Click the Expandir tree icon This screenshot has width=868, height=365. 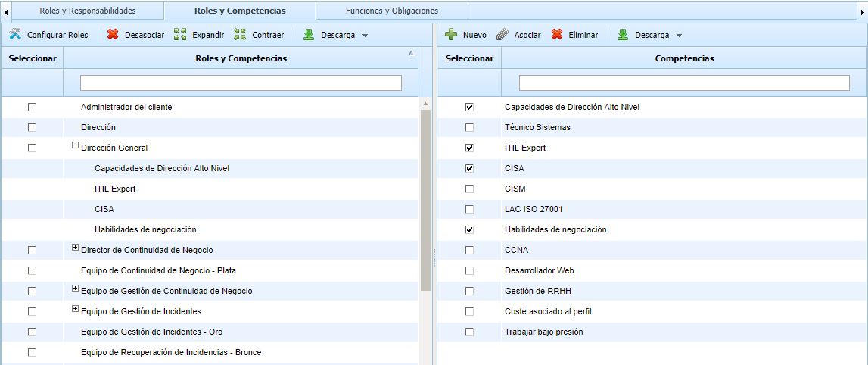pyautogui.click(x=179, y=35)
